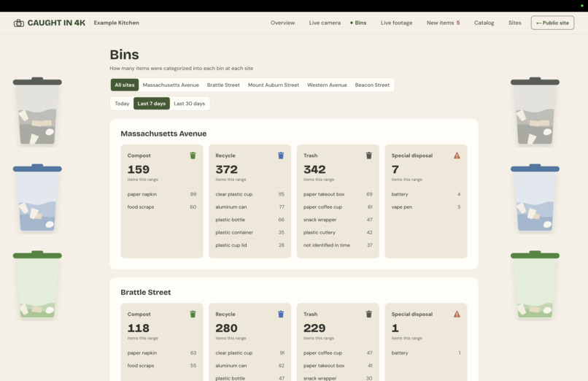Viewport: 588px width, 381px height.
Task: Click the 342 trash count
Action: (314, 169)
